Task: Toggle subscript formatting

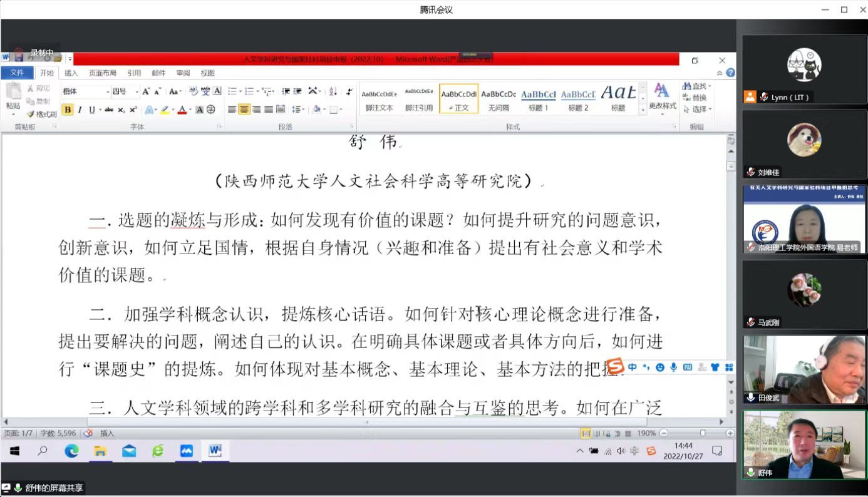Action: tap(121, 110)
